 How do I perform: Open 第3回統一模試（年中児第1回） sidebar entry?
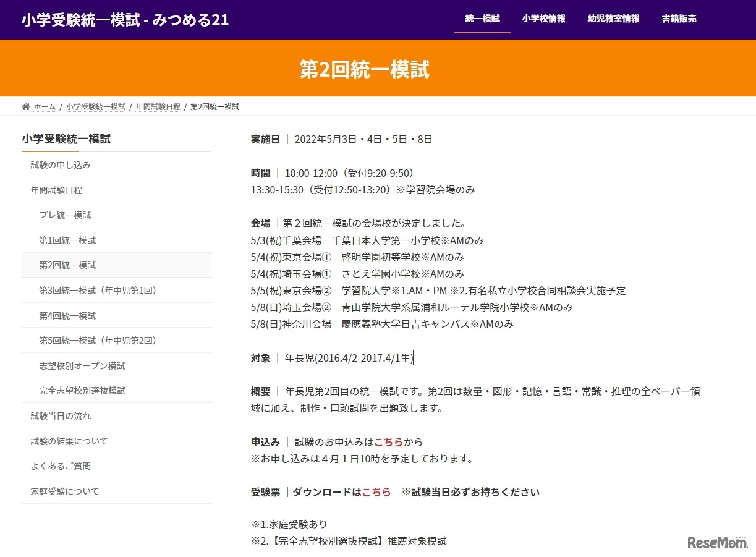pos(98,291)
